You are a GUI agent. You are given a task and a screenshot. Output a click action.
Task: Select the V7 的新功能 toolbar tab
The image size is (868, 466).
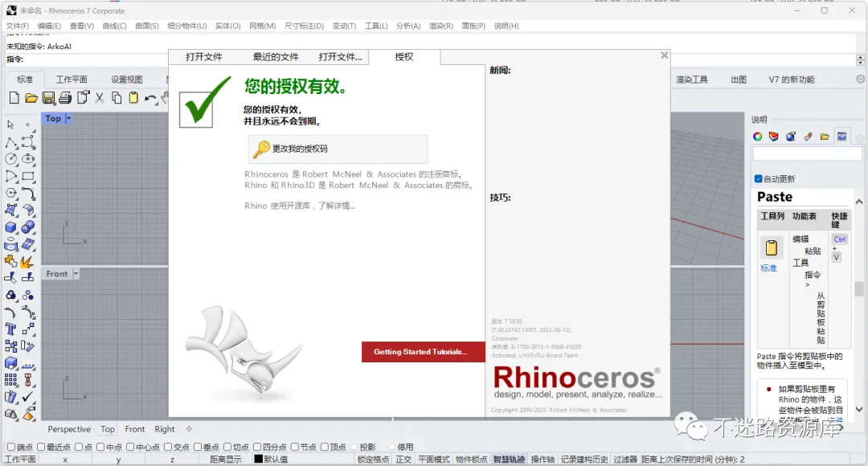point(792,80)
